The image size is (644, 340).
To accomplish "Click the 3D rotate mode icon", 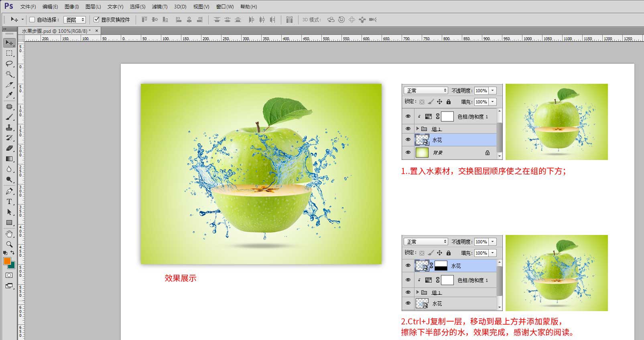I will click(331, 20).
